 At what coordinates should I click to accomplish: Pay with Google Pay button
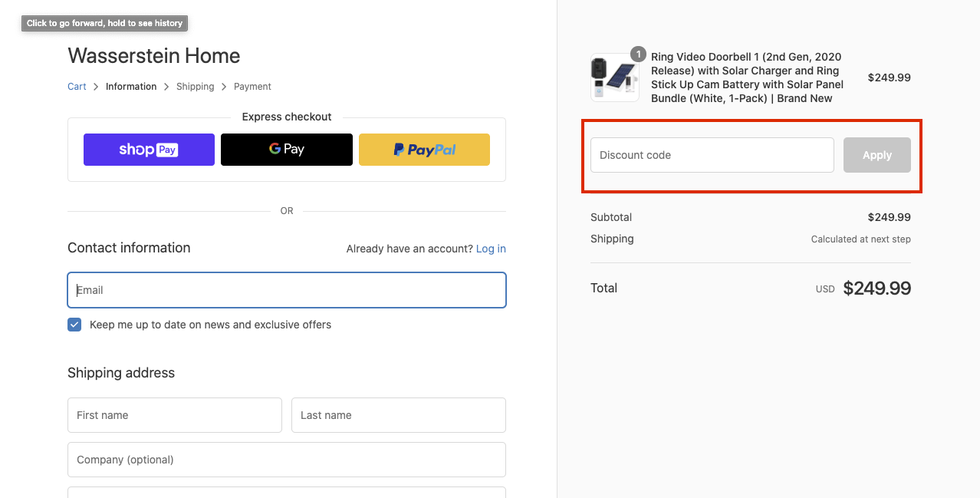[x=287, y=150]
